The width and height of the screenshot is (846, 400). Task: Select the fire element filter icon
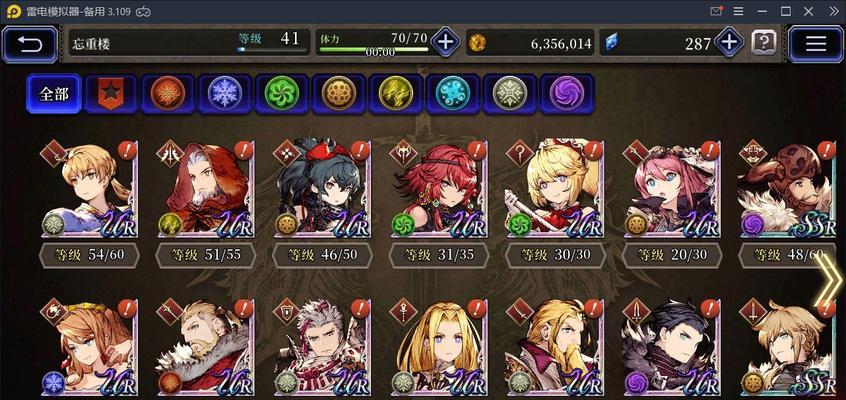tap(168, 94)
